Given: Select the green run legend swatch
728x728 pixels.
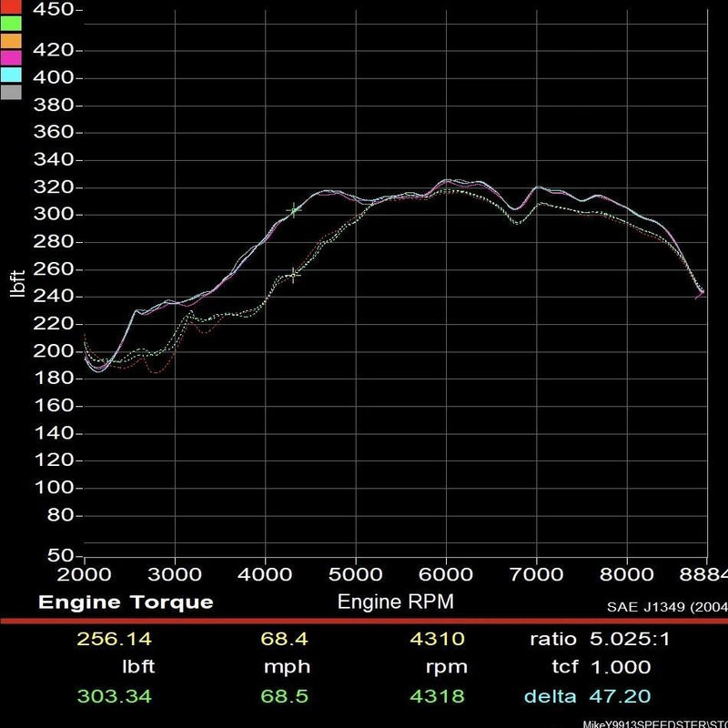Looking at the screenshot, I should pos(11,23).
